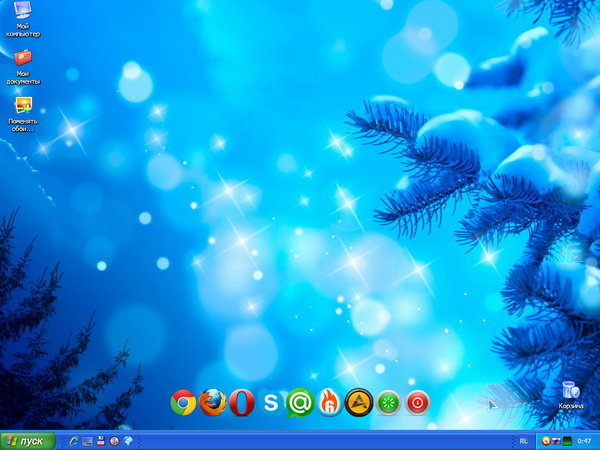Launch Internet Explorer from Quick Launch
Viewport: 600px width, 450px height.
point(74,441)
